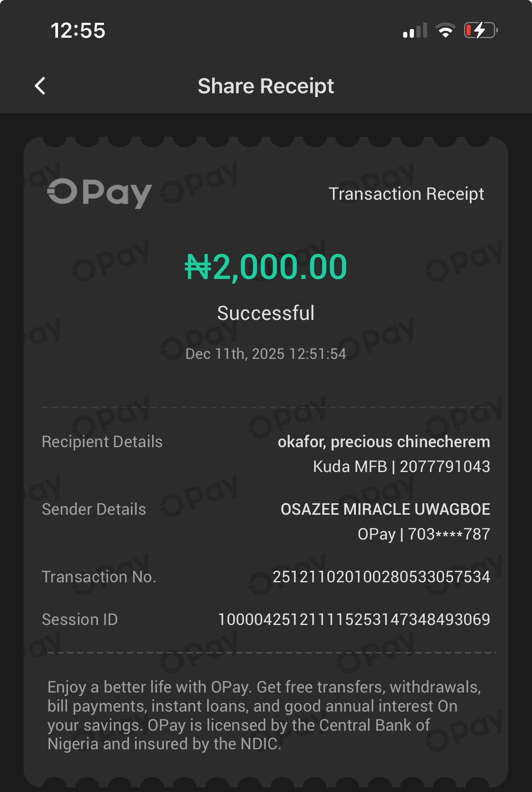The image size is (532, 792).
Task: Tap the masked OPay sender account number
Action: point(423,534)
